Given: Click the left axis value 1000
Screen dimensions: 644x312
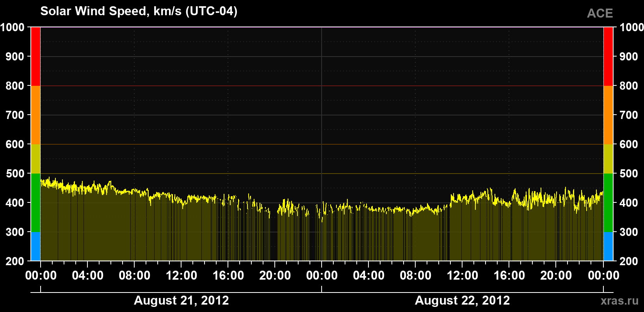Looking at the screenshot, I should (12, 27).
